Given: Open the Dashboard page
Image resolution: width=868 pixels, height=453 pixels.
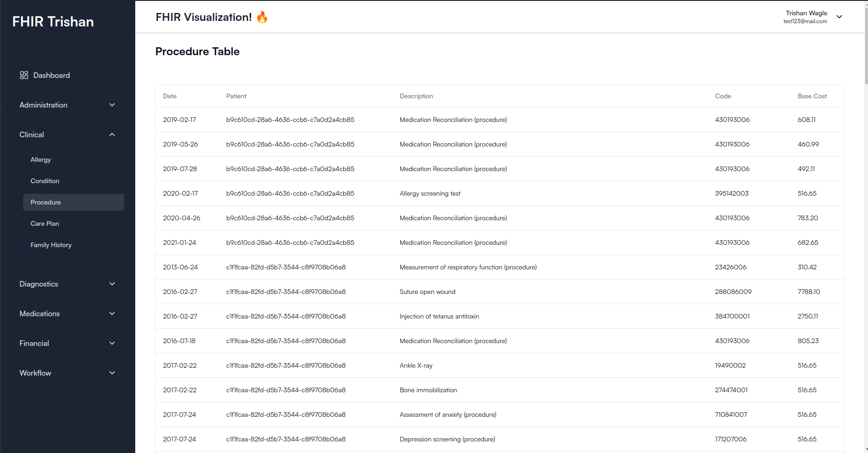Looking at the screenshot, I should tap(51, 75).
